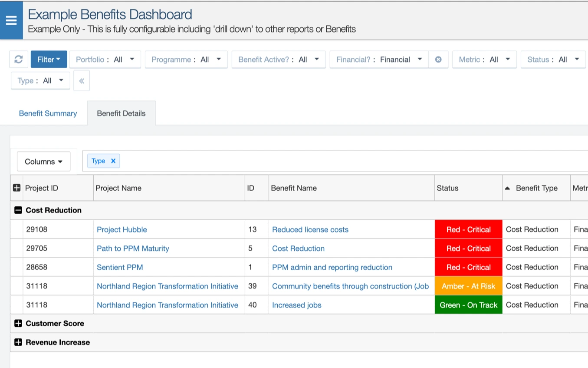Expand the Revenue Increase group
Image resolution: width=588 pixels, height=368 pixels.
point(18,342)
